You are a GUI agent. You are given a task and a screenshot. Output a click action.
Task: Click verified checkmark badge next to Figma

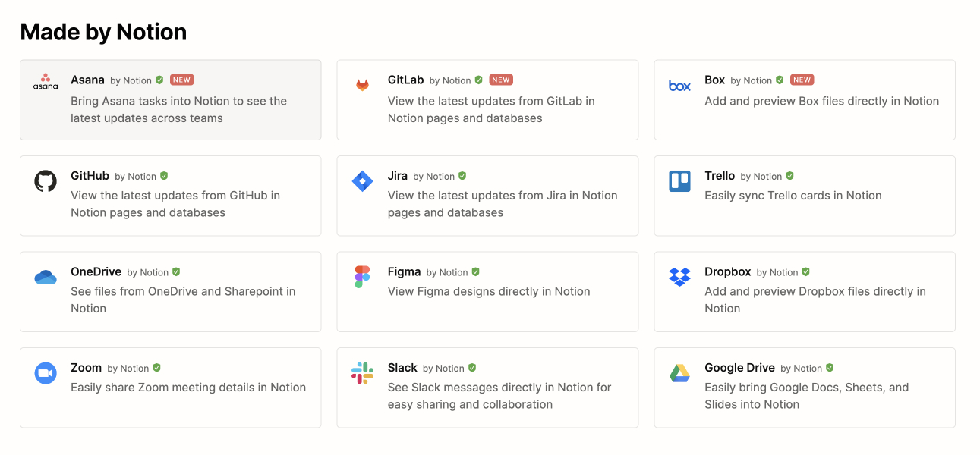coord(476,271)
